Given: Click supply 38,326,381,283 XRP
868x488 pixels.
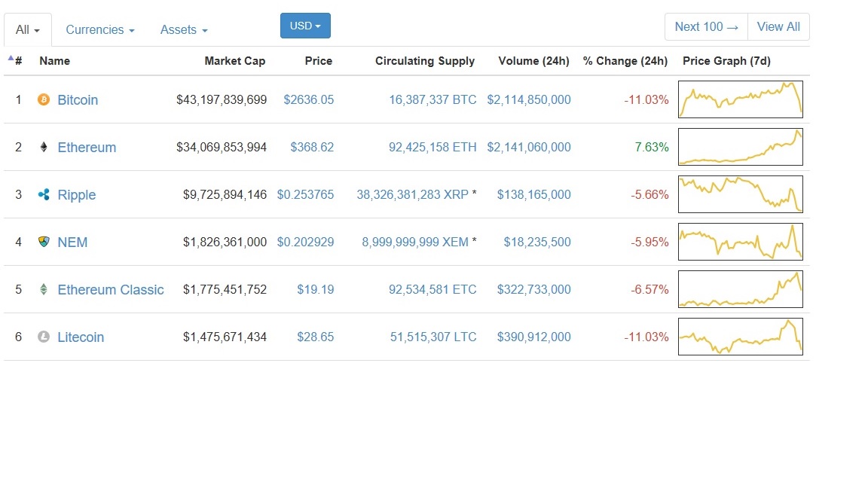Looking at the screenshot, I should click(x=412, y=195).
